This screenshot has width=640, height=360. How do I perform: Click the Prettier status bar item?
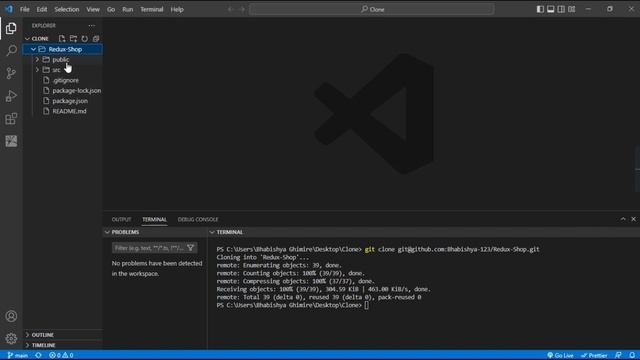[594, 356]
